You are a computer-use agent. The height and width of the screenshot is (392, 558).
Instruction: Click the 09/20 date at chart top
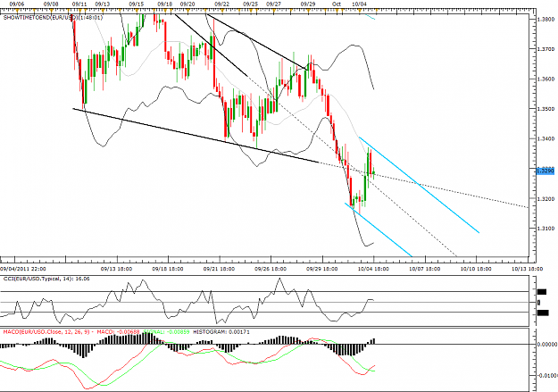click(187, 4)
